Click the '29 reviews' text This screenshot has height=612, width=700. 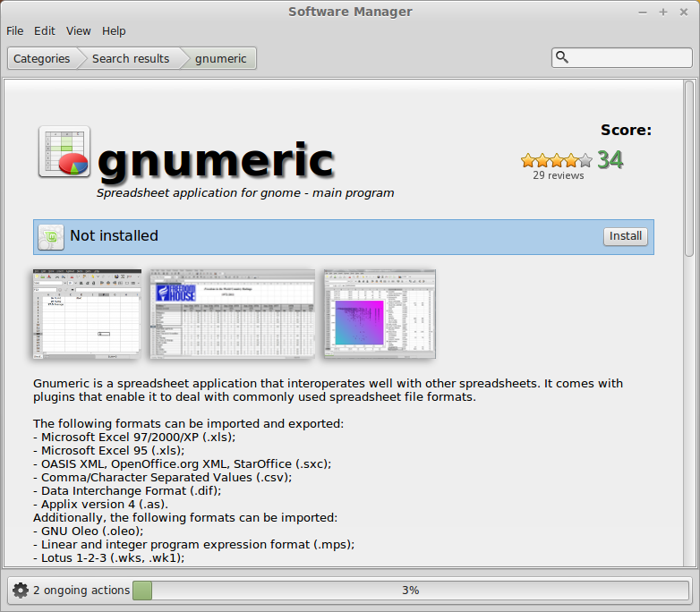coord(558,175)
